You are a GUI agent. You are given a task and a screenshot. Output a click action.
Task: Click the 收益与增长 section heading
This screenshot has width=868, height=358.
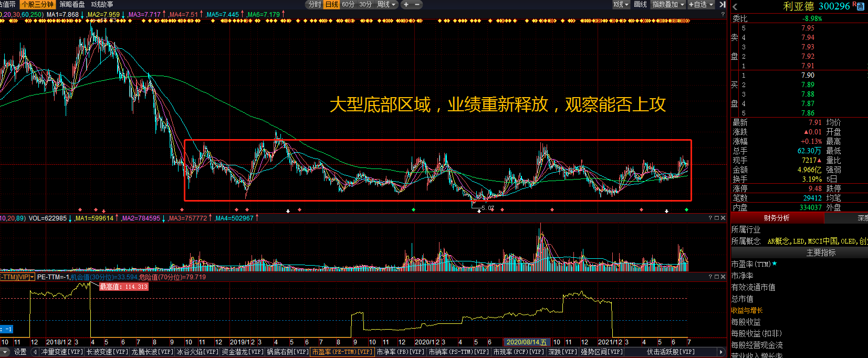tap(747, 310)
